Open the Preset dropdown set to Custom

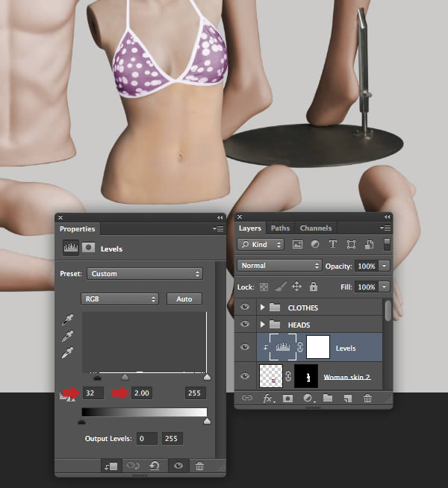point(145,274)
